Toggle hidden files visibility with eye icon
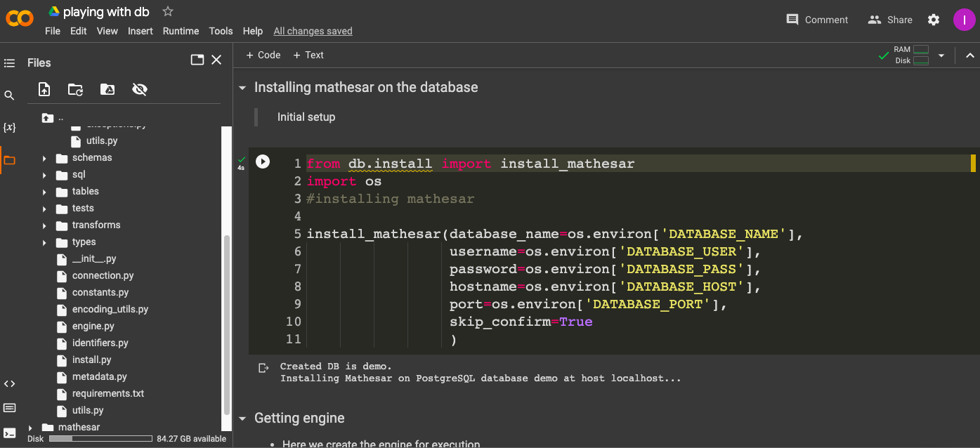This screenshot has height=448, width=980. (139, 89)
